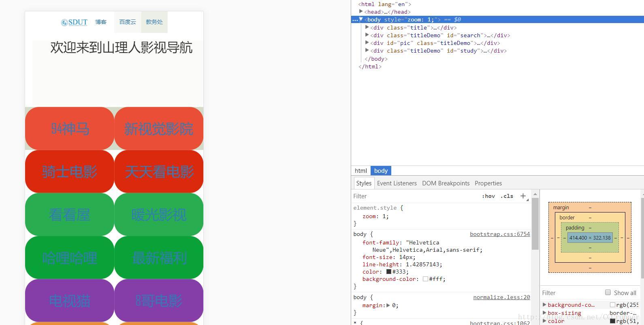Click the body breadcrumb
Viewport: 644px width, 325px height.
point(381,171)
